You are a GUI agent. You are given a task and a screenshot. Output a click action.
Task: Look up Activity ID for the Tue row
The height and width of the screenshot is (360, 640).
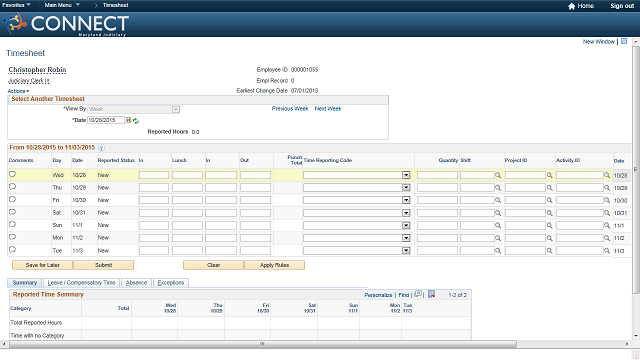point(607,251)
